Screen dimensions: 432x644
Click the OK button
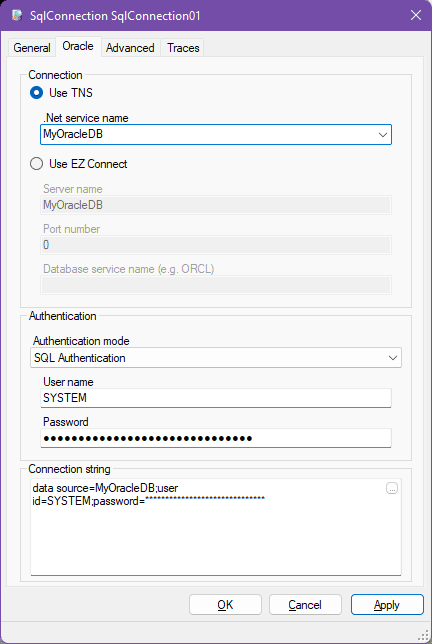click(x=225, y=605)
